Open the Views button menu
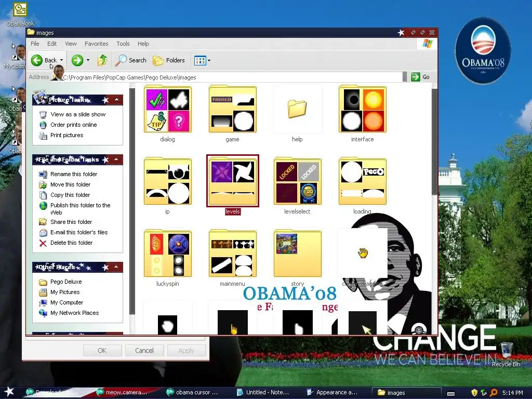Image resolution: width=532 pixels, height=399 pixels. point(202,61)
